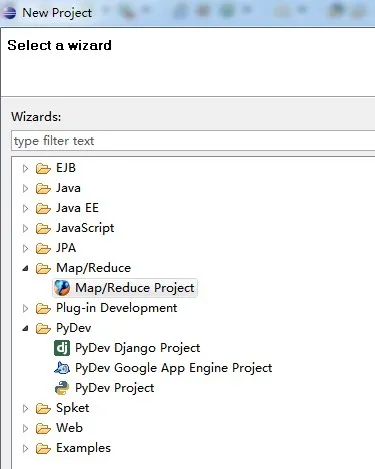Click the EJB folder icon

pyautogui.click(x=43, y=168)
